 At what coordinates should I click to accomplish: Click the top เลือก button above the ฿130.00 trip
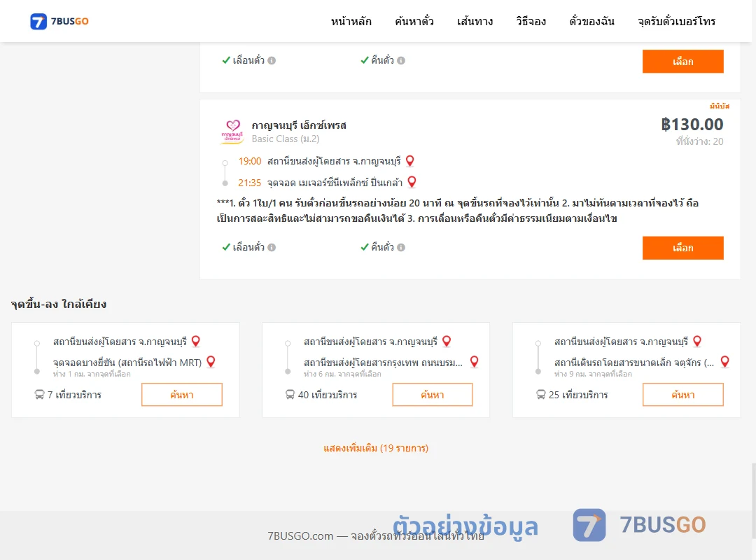pyautogui.click(x=682, y=62)
